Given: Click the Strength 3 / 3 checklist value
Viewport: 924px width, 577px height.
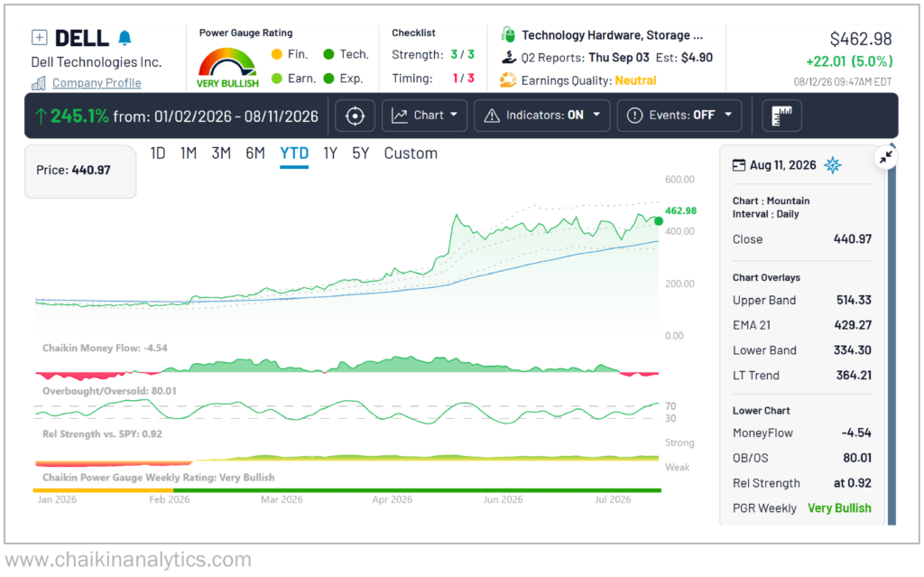Looking at the screenshot, I should pyautogui.click(x=463, y=55).
